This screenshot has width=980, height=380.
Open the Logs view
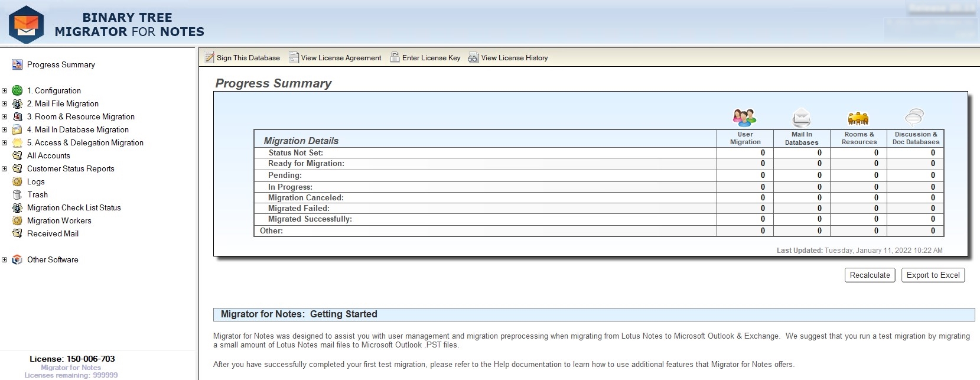pos(36,181)
